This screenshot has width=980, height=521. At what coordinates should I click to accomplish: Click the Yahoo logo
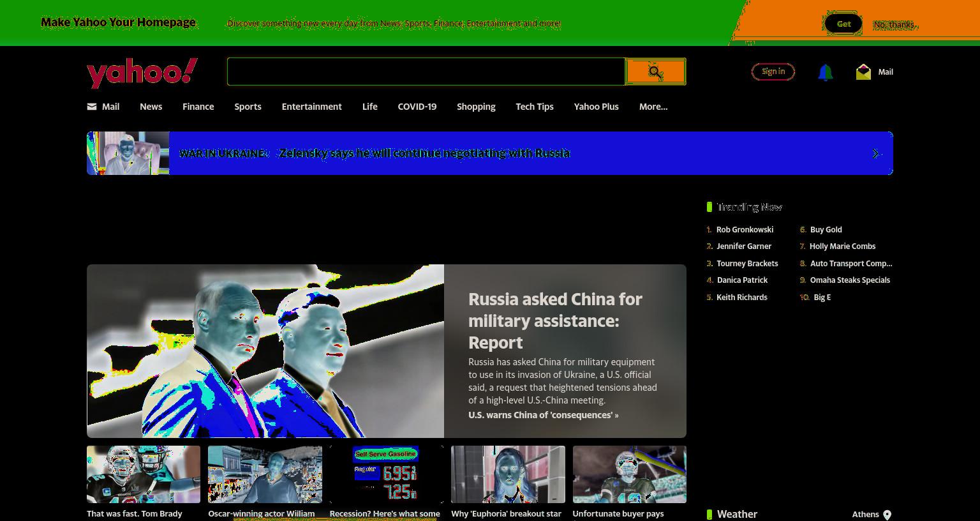pos(142,73)
